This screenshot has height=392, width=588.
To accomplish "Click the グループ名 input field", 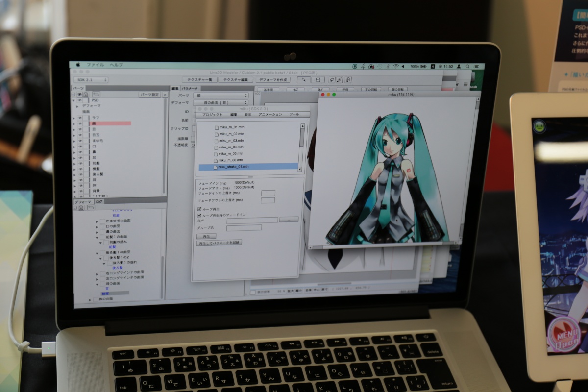I will click(x=244, y=228).
